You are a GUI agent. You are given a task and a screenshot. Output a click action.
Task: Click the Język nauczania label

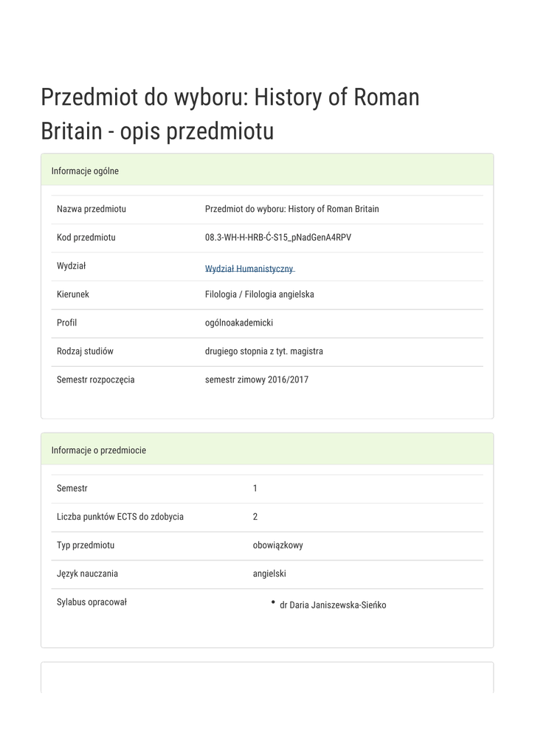pos(87,573)
